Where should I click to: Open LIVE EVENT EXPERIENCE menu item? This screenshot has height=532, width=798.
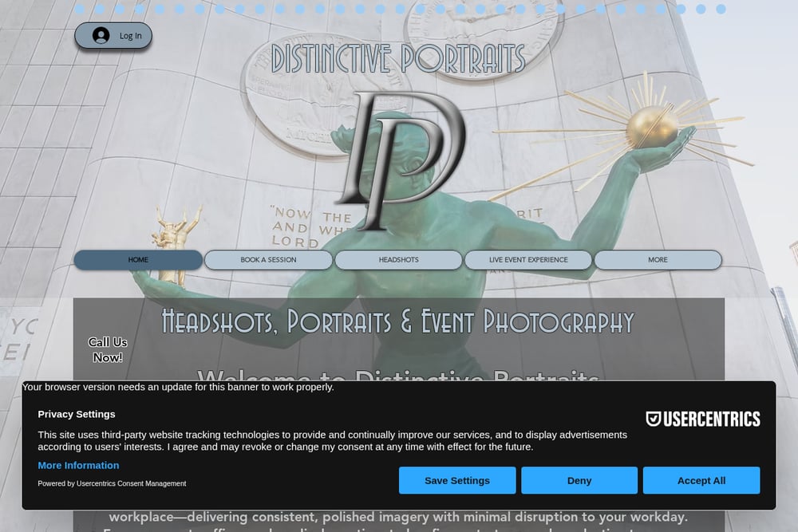(528, 260)
